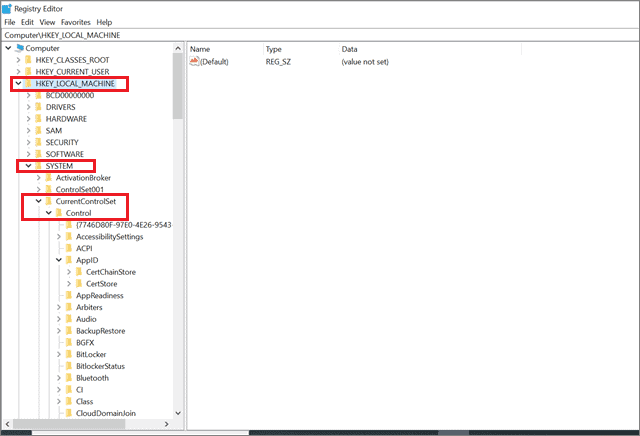640x436 pixels.
Task: Click the Bluetooth folder icon
Action: click(69, 378)
